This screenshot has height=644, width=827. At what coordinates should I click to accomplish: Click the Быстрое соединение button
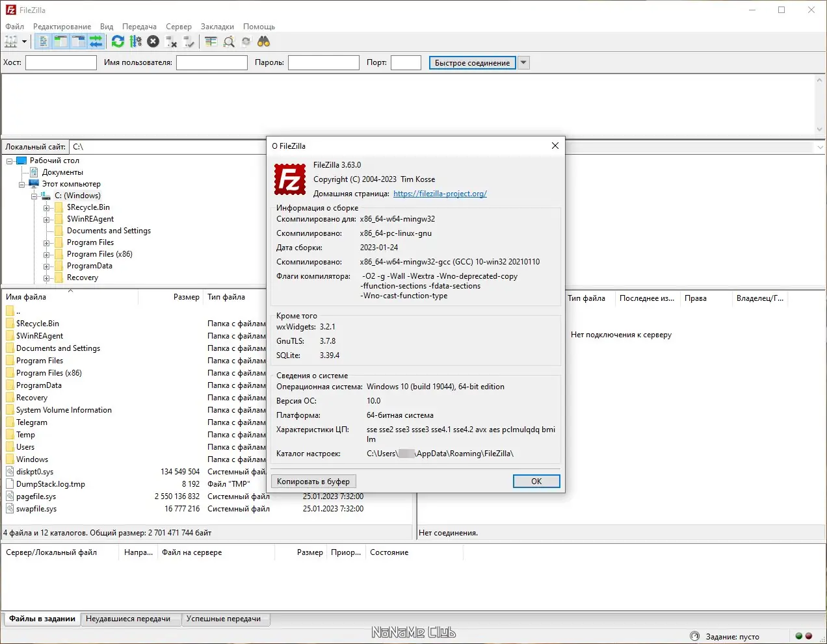coord(473,62)
